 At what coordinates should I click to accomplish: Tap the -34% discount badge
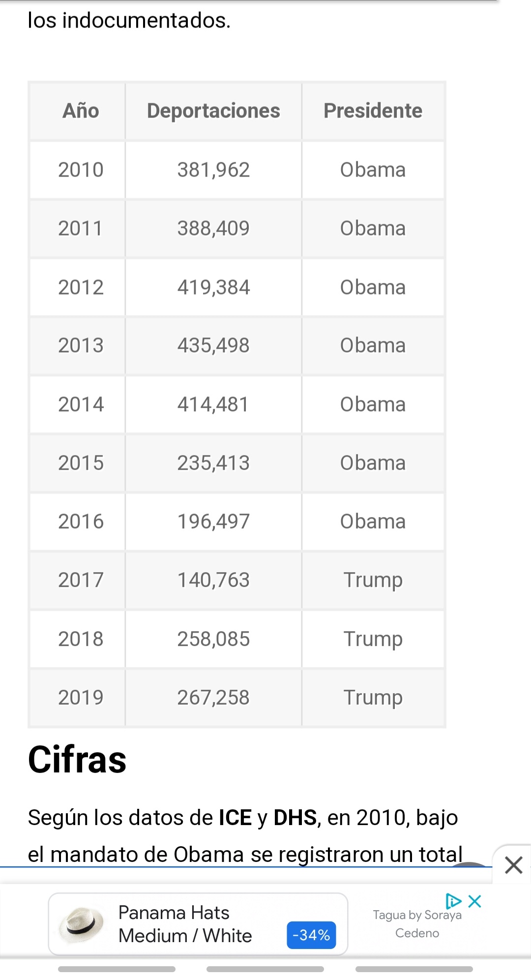(311, 935)
